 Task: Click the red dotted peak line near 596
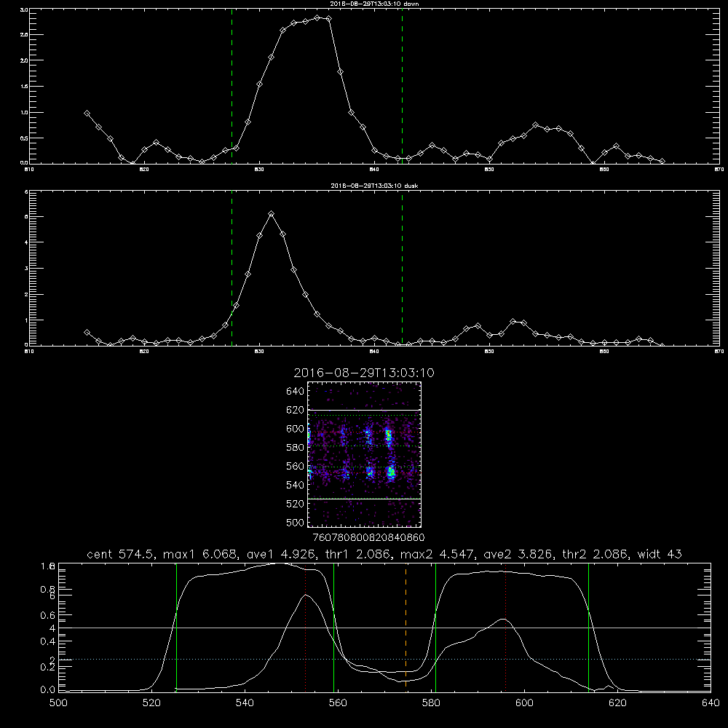(x=505, y=628)
